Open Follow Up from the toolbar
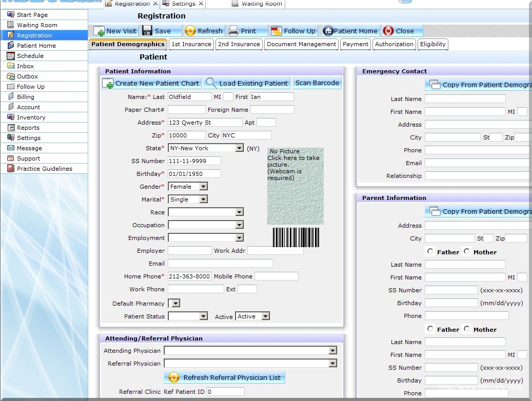 (277, 31)
